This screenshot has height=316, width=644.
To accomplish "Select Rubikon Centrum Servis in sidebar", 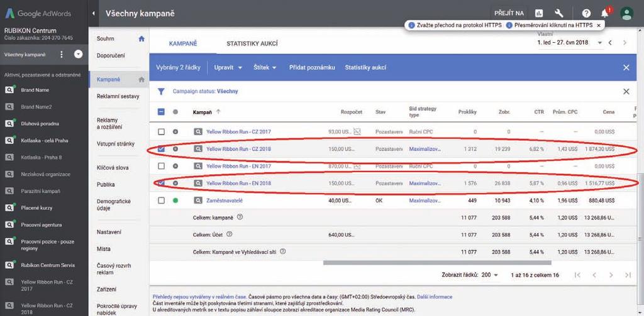I will click(x=48, y=265).
